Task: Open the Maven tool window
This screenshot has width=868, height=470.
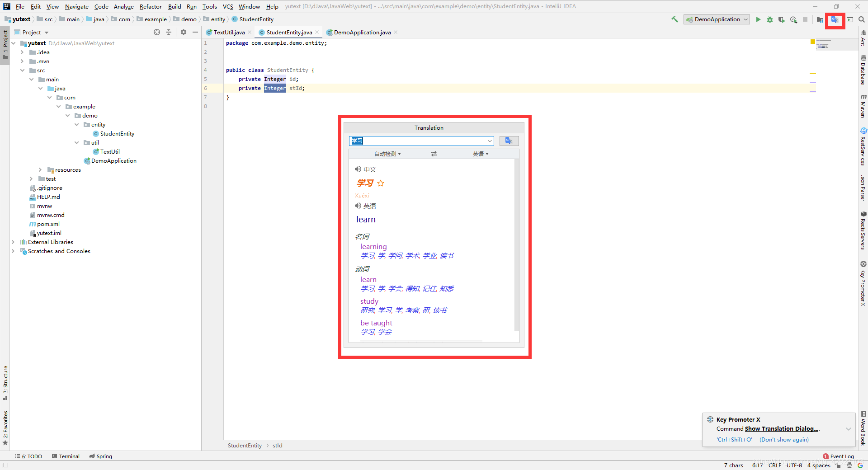Action: (863, 106)
